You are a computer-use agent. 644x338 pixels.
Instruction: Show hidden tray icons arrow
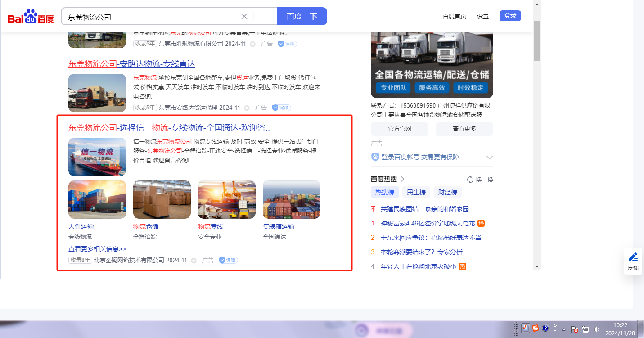(x=563, y=329)
